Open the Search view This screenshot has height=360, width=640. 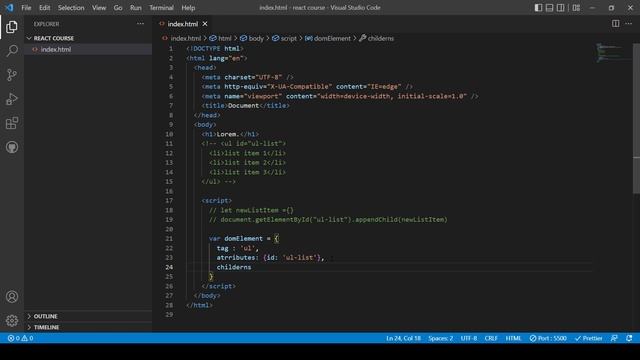pyautogui.click(x=12, y=51)
